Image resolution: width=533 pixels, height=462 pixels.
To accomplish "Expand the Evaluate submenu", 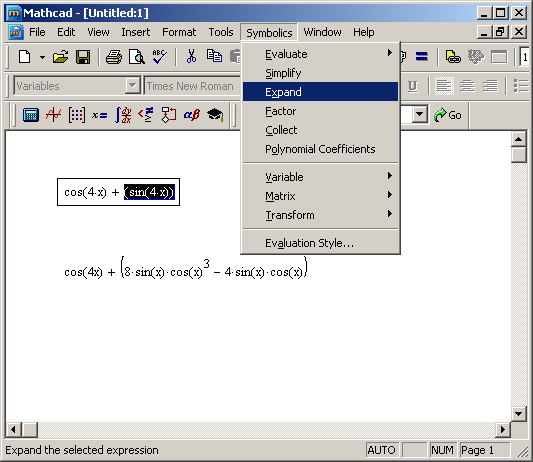I will (320, 54).
